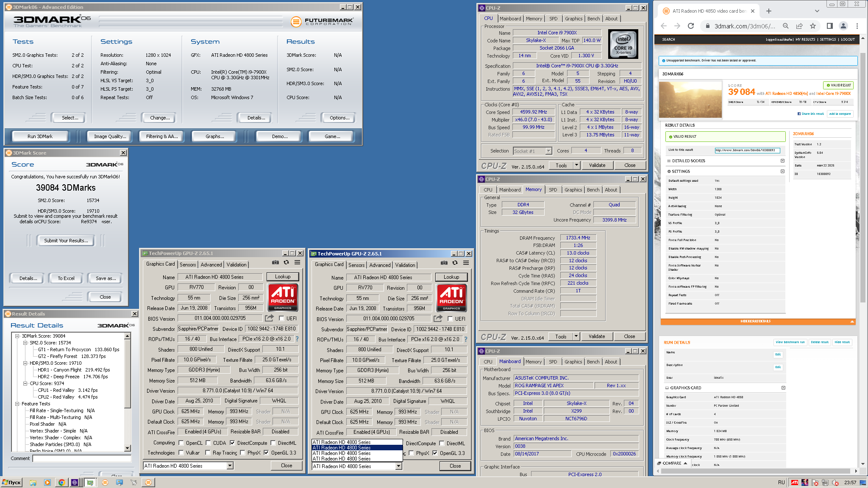Toggle CUDA checkbox in left GPU-Z
The width and height of the screenshot is (868, 488).
tap(208, 443)
